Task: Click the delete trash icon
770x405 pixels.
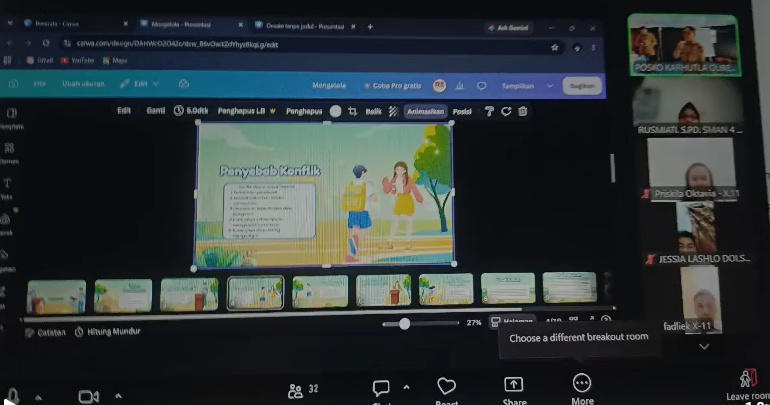Action: tap(522, 111)
